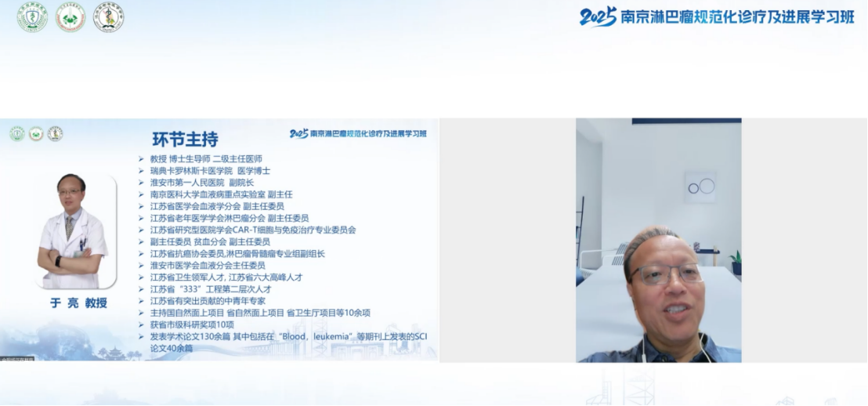
Task: Click the small 2025 course banner on the slide
Action: [x=358, y=133]
